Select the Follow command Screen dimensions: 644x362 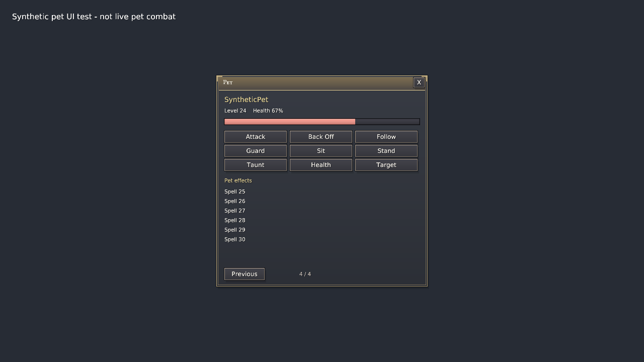pos(386,137)
